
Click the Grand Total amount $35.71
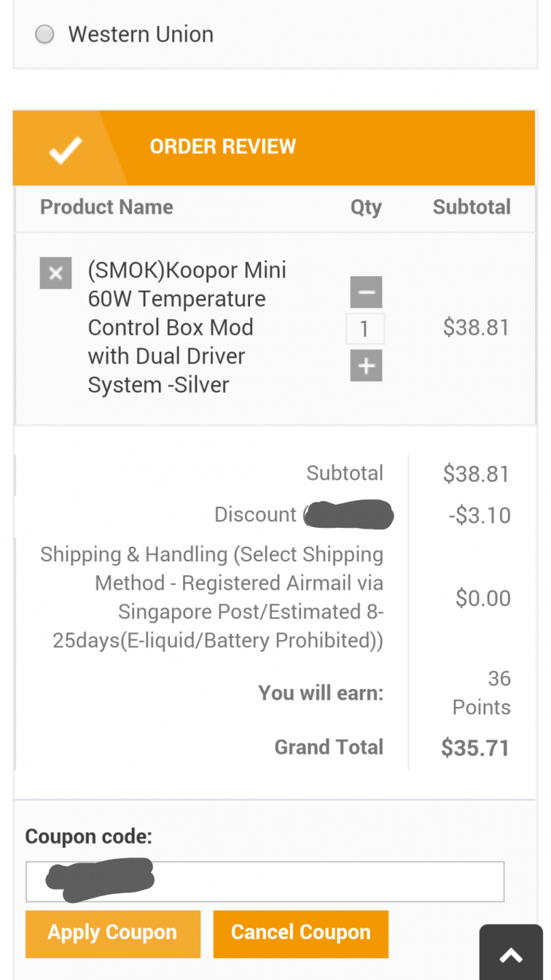tap(475, 748)
